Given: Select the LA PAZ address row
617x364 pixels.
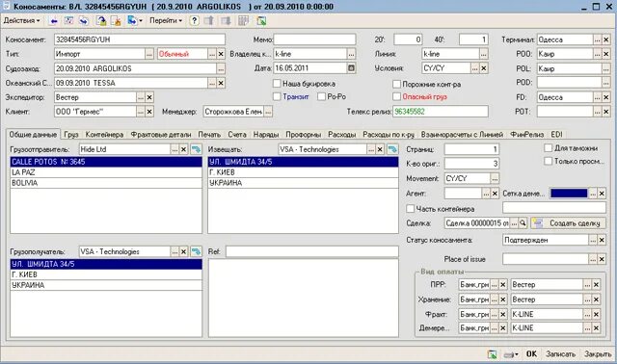Looking at the screenshot, I should point(106,172).
